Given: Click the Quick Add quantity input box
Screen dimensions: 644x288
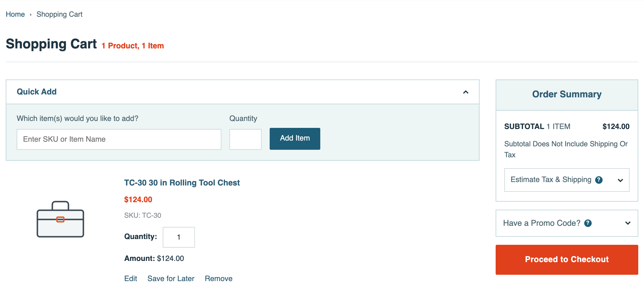Looking at the screenshot, I should coord(246,139).
